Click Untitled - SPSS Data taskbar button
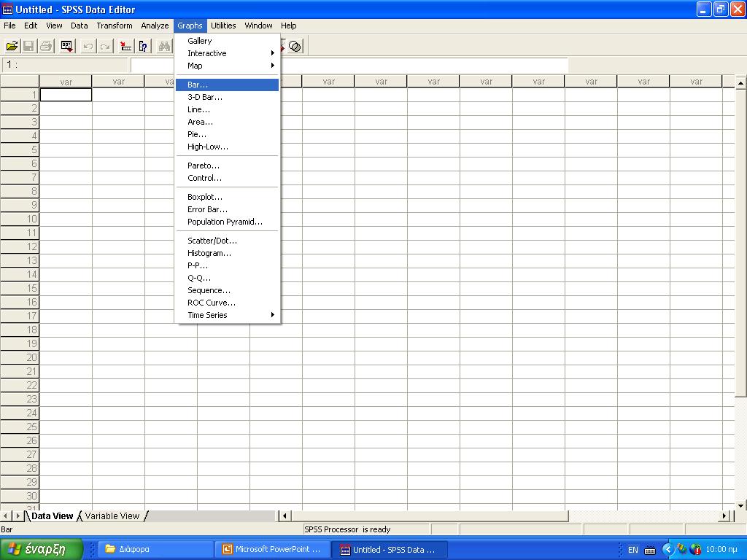 pos(390,550)
